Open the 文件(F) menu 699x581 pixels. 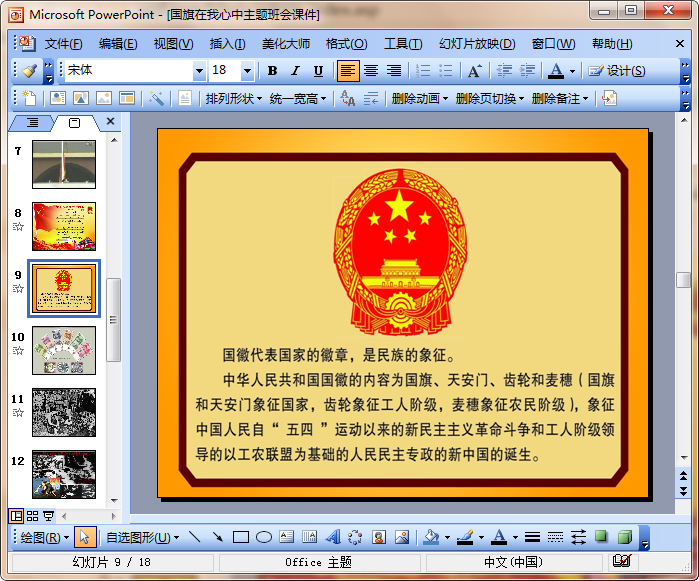63,44
